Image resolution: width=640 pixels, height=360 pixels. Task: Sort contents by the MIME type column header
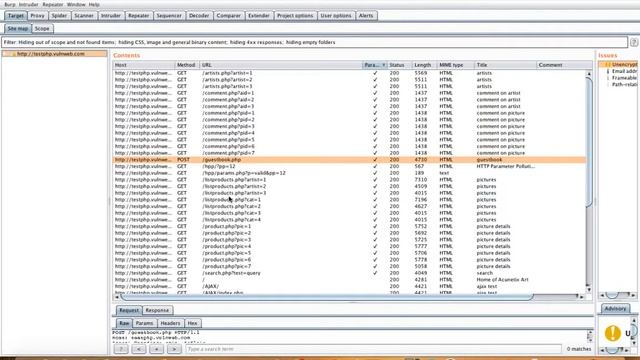point(456,65)
